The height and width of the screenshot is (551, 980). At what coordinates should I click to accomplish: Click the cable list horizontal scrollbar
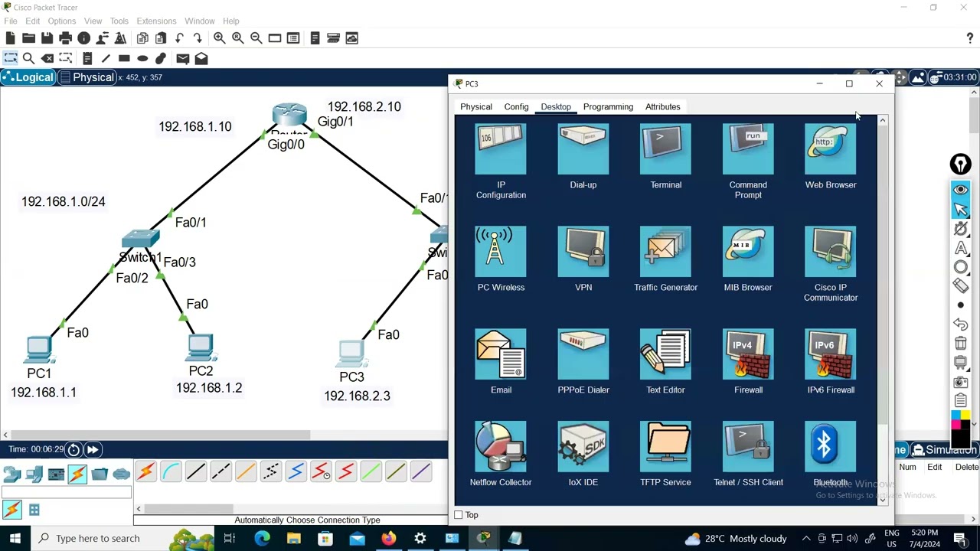tap(188, 509)
